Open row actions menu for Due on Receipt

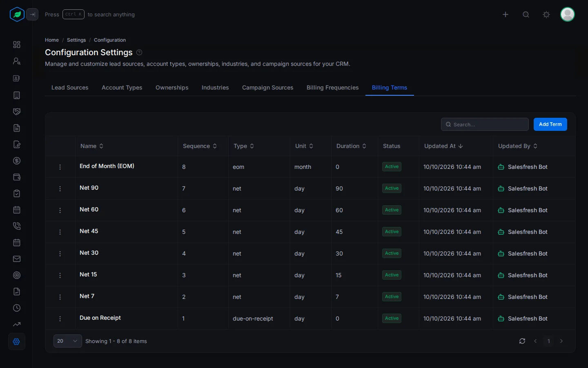[60, 319]
